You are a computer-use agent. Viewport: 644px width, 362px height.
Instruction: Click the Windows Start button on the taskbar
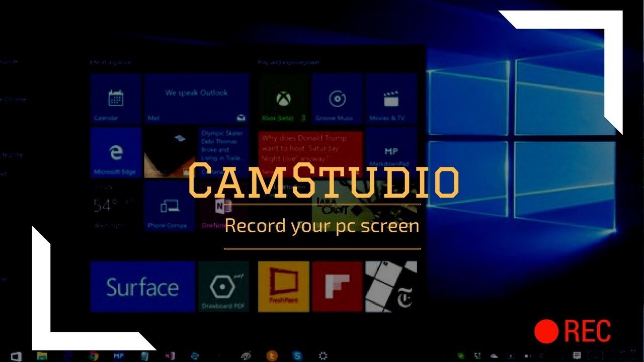pos(16,356)
